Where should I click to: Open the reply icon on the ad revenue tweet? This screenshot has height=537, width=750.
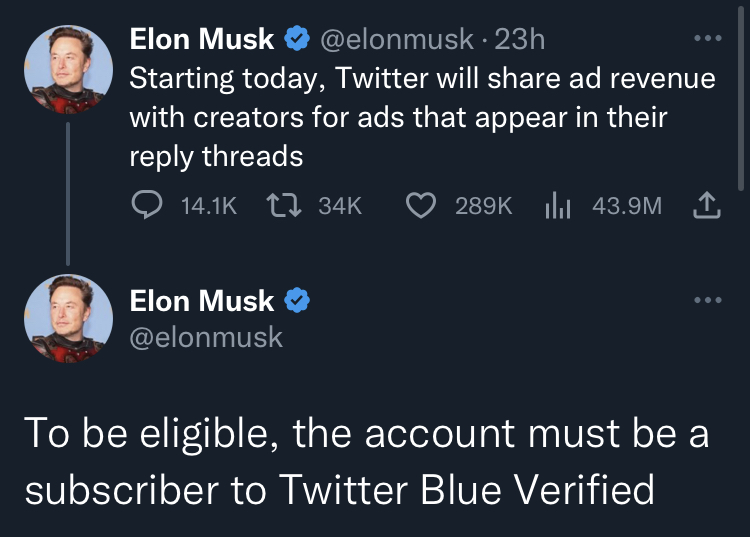[x=147, y=205]
